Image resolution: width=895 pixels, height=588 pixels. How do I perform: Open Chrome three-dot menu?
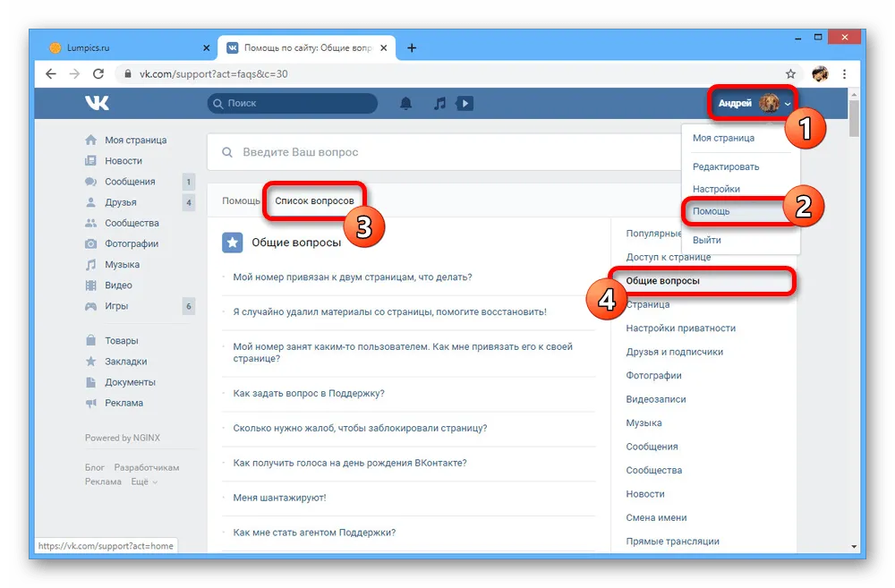844,73
